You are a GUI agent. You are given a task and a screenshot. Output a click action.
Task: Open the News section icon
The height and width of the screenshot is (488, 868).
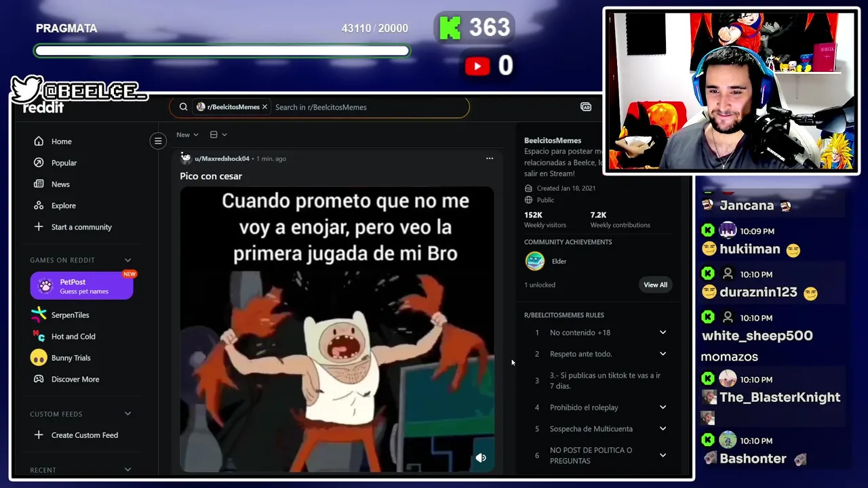point(39,184)
